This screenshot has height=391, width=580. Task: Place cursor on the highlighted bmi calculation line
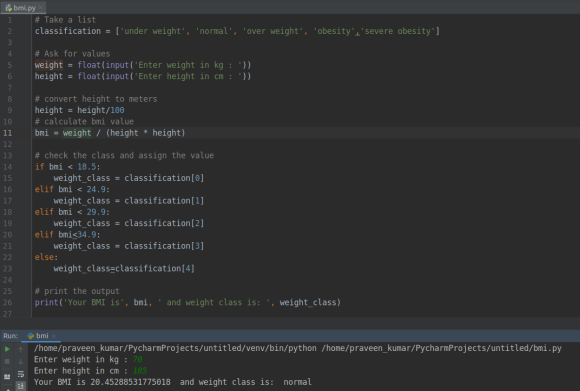click(109, 133)
